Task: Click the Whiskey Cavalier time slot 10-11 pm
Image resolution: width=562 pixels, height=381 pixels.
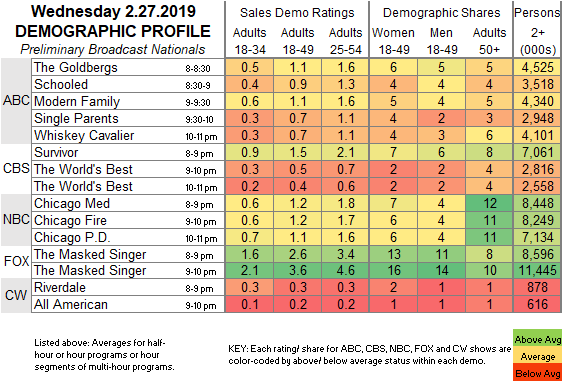Action: [x=201, y=137]
